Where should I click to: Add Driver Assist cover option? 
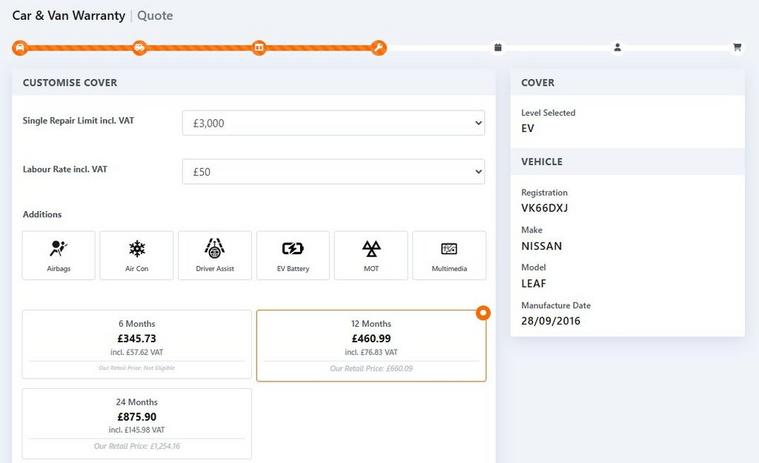pos(215,255)
